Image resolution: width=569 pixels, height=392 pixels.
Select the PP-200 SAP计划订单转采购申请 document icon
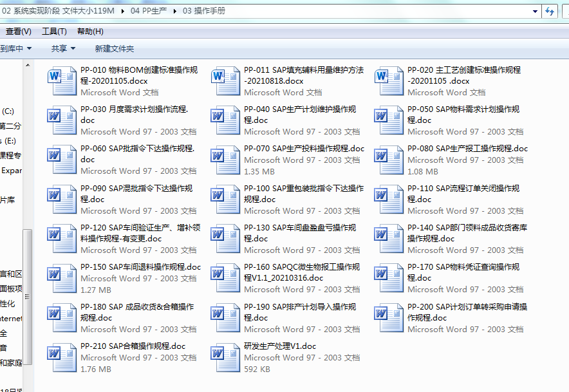[389, 317]
